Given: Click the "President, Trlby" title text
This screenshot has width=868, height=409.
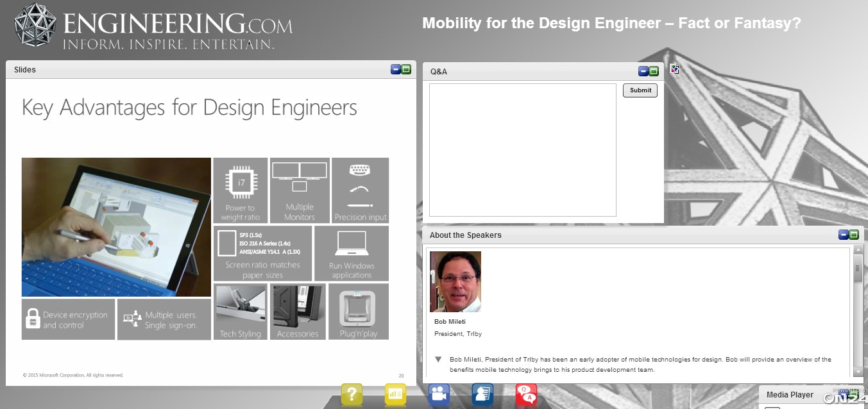Looking at the screenshot, I should [458, 334].
